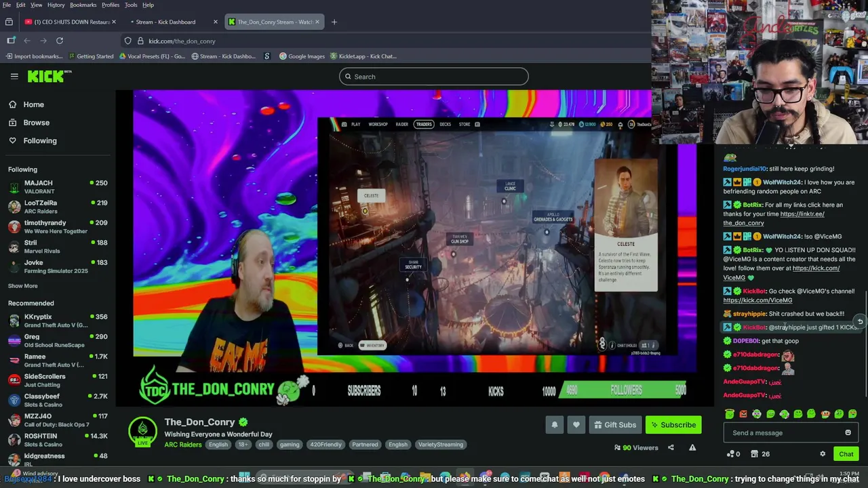Open Google Images bookmark
This screenshot has height=488, width=868.
coord(302,56)
